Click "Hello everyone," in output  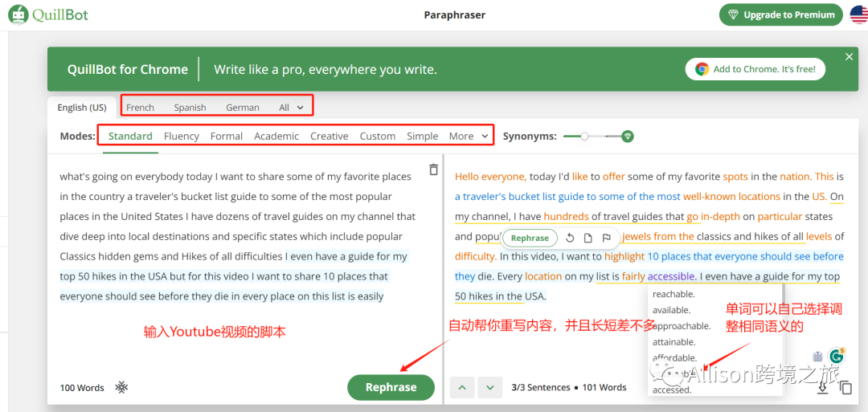[x=491, y=177]
